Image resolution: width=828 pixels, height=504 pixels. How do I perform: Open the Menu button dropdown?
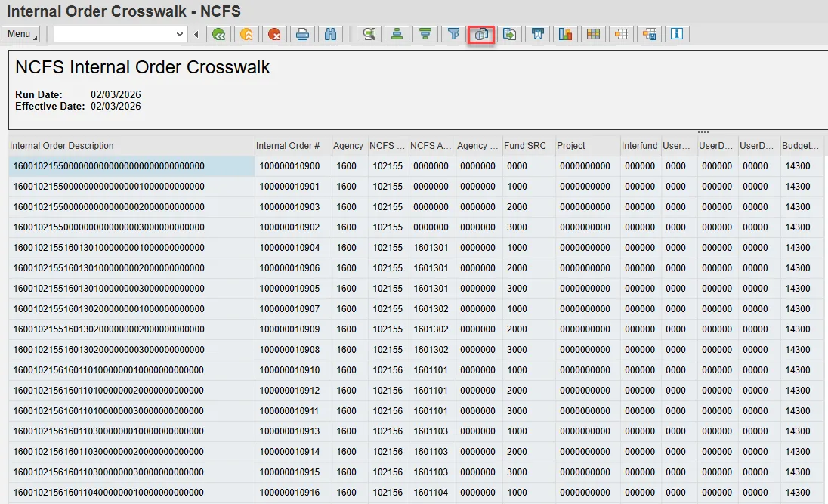(20, 34)
